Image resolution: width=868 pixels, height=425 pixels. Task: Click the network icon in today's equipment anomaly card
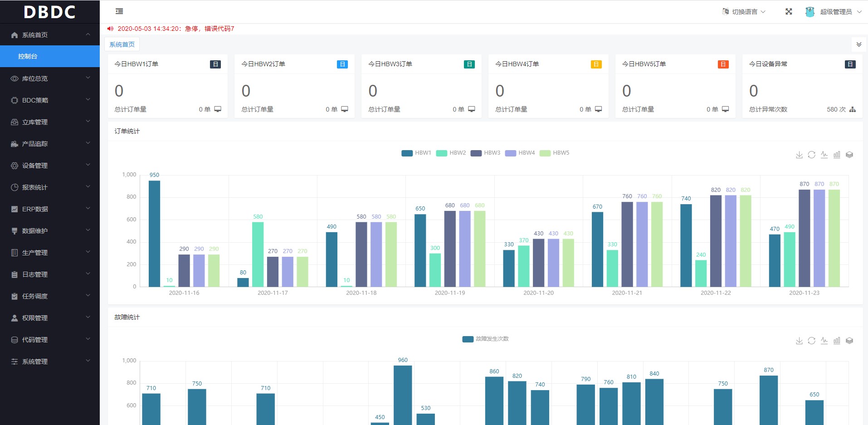pyautogui.click(x=853, y=109)
